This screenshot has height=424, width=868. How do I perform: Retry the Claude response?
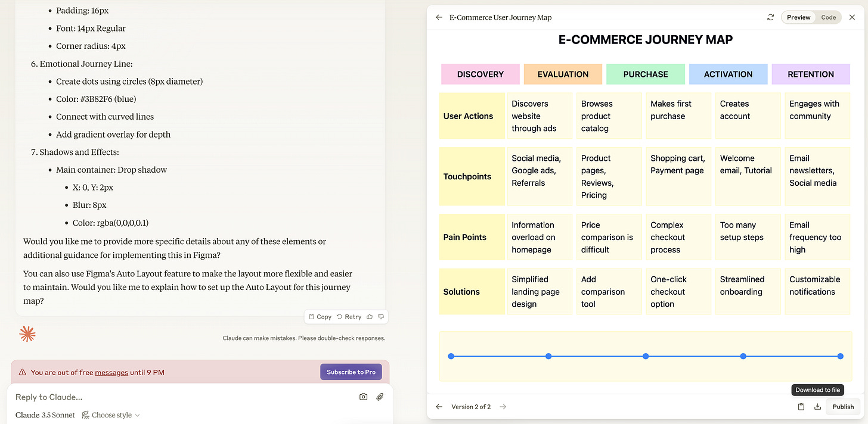349,317
